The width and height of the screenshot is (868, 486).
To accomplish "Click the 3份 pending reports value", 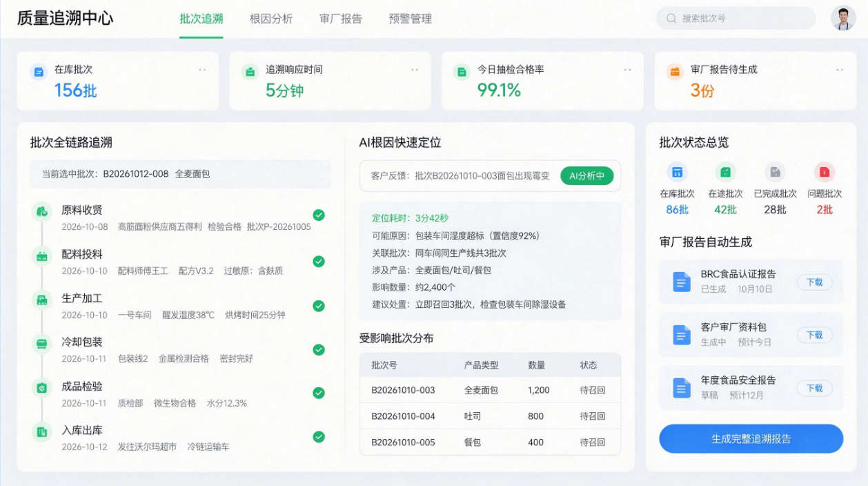I will (x=702, y=90).
